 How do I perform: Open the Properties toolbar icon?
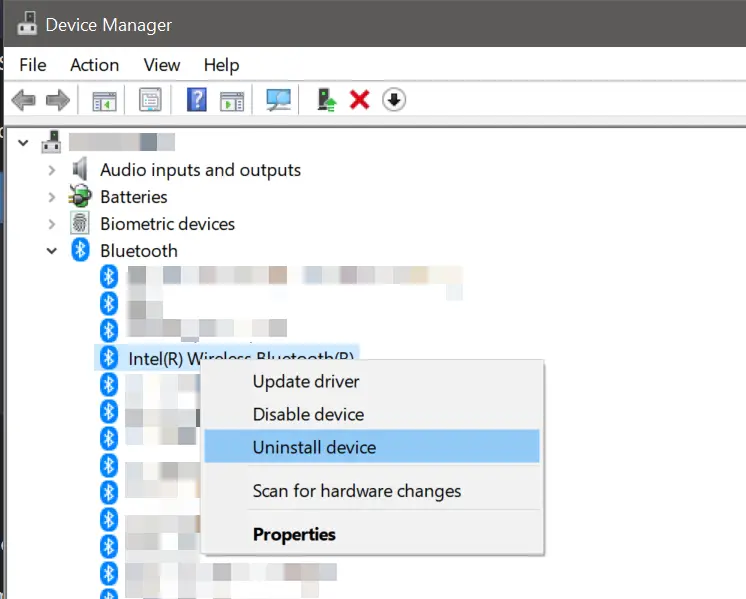click(x=150, y=100)
